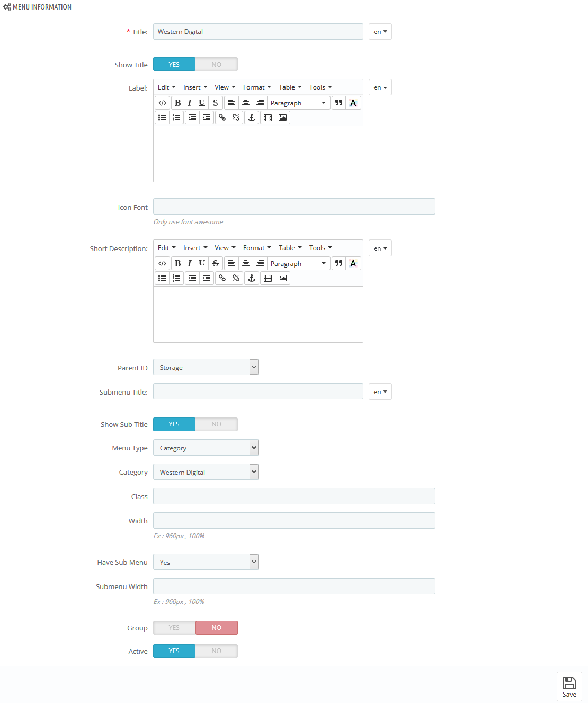Click anchor icon in Short Description editor
The height and width of the screenshot is (703, 588).
coord(252,278)
